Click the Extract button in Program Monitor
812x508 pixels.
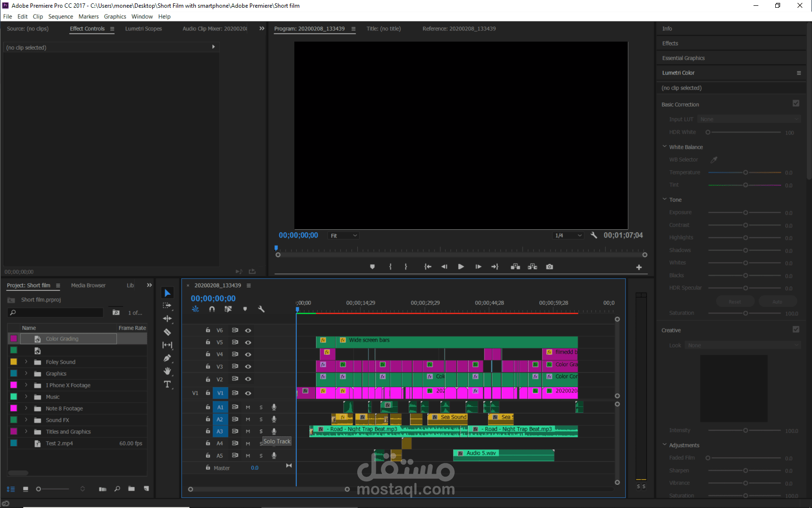[533, 267]
